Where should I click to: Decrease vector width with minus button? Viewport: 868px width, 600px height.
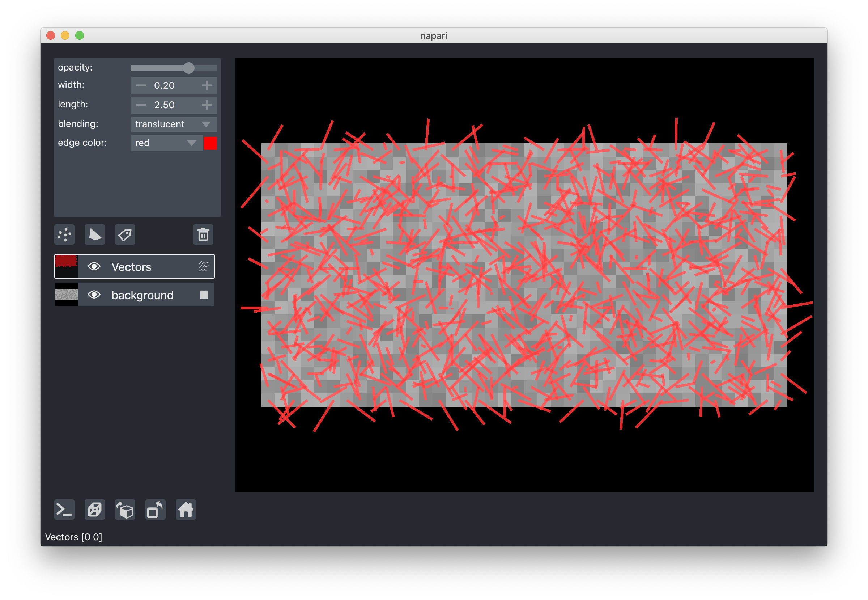(141, 85)
